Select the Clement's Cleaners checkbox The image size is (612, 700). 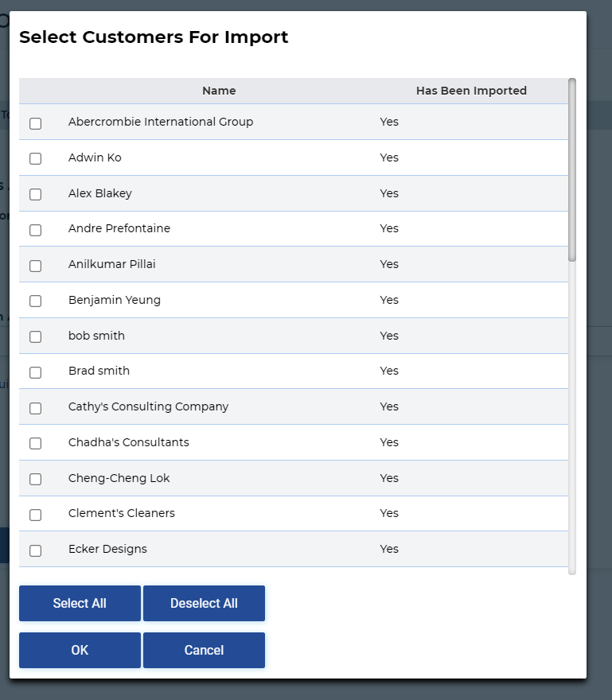(35, 515)
